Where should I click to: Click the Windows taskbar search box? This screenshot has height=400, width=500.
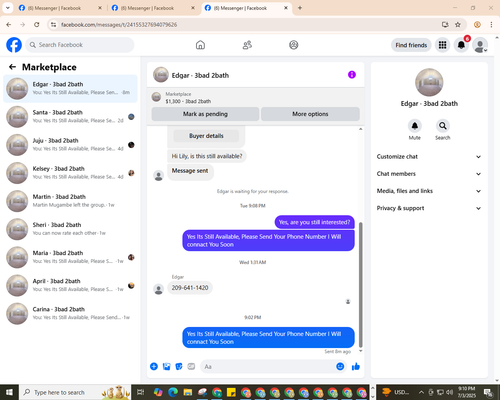pyautogui.click(x=75, y=392)
